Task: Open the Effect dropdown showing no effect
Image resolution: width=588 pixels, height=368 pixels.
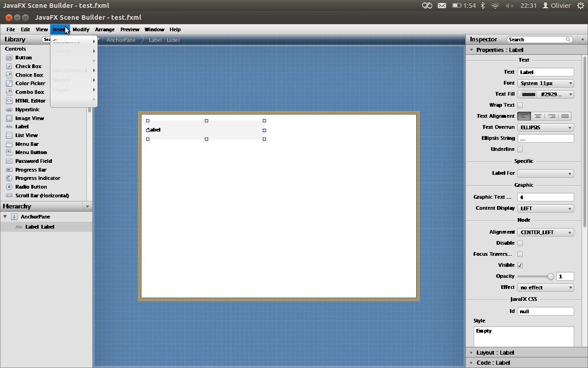Action: (546, 287)
